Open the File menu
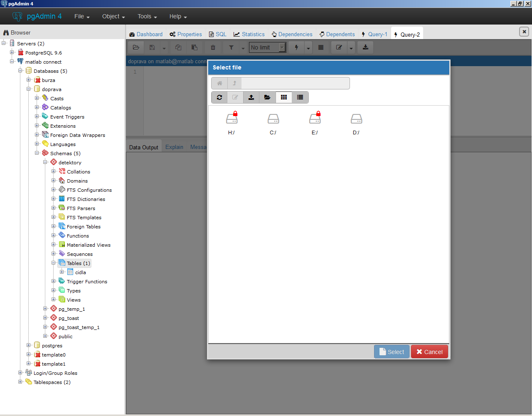The image size is (532, 416). tap(82, 16)
